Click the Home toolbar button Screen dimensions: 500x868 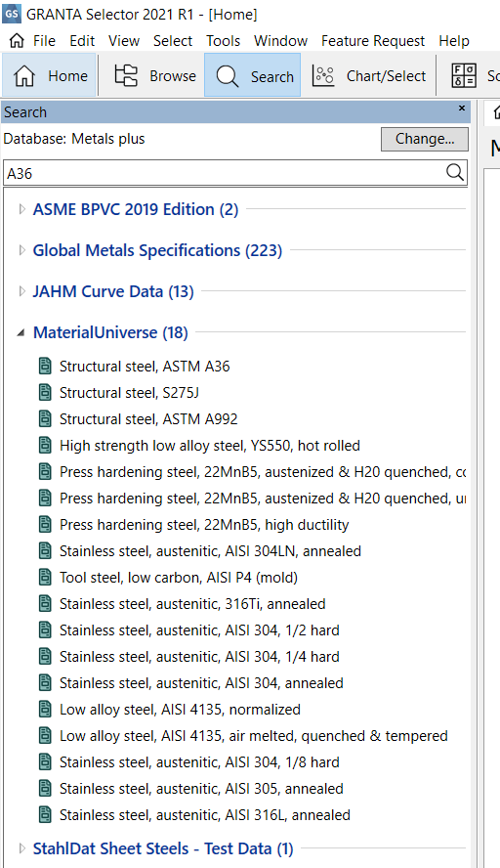[x=49, y=76]
